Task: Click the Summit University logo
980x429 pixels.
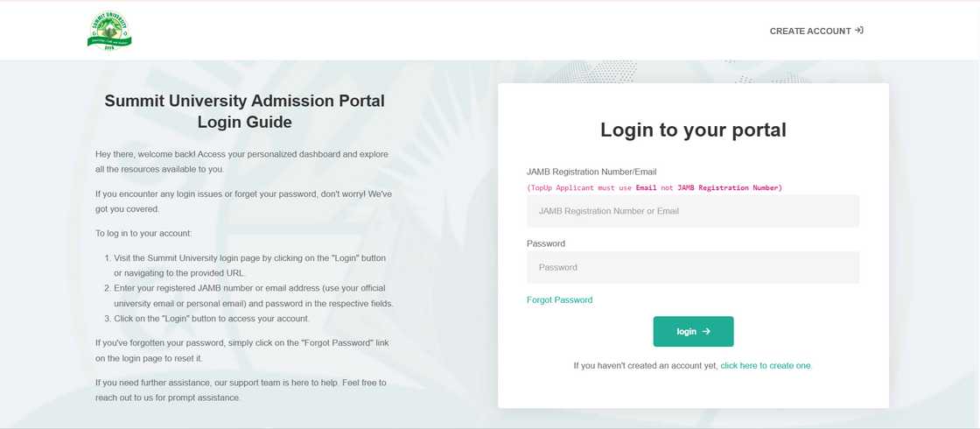Action: coord(109,31)
